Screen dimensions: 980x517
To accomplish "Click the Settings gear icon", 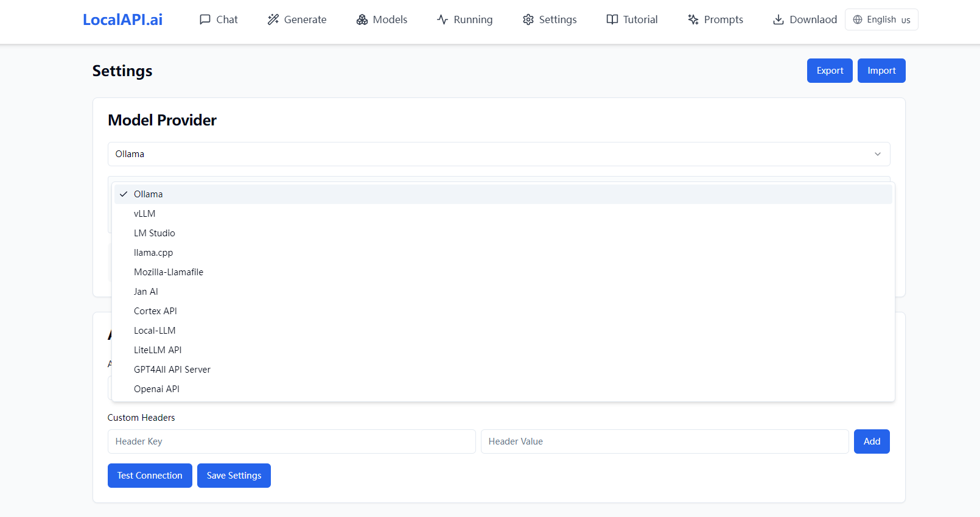I will tap(528, 19).
